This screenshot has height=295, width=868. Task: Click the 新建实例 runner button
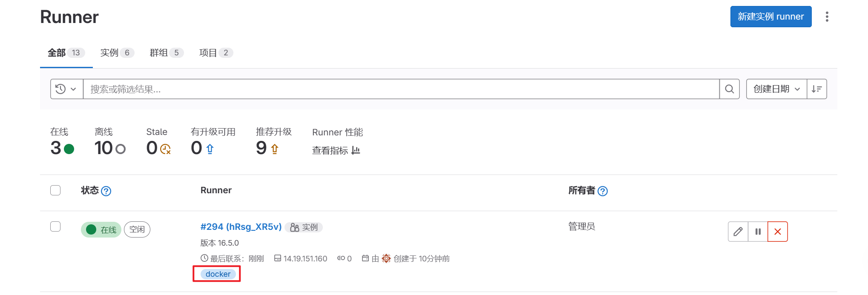770,17
